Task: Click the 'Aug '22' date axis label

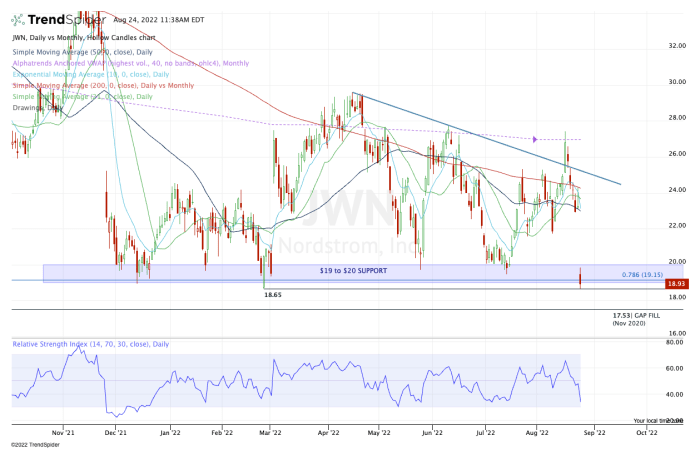Action: [537, 433]
